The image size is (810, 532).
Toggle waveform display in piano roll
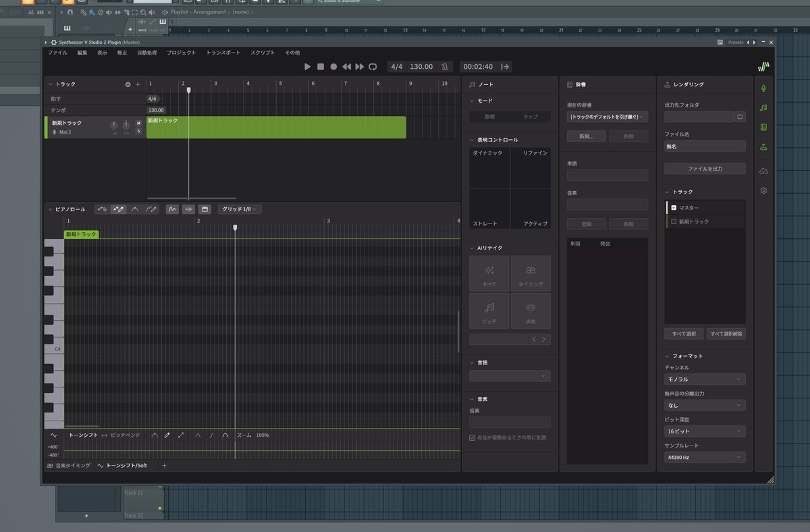pyautogui.click(x=188, y=209)
